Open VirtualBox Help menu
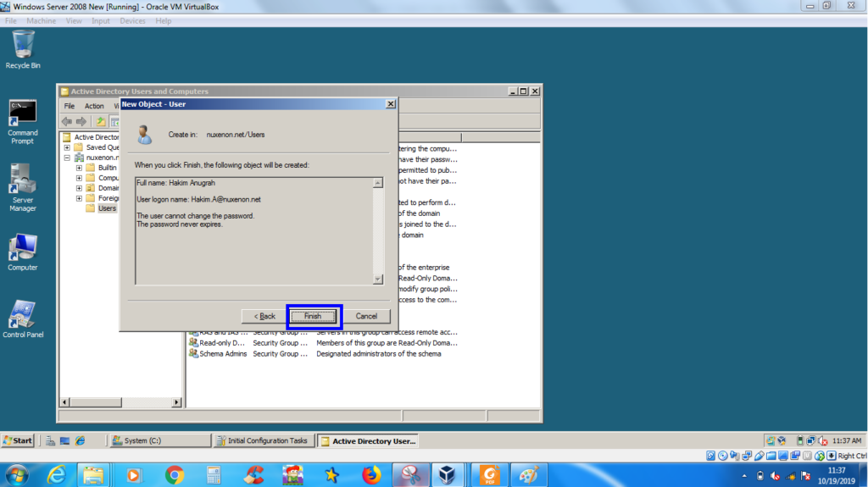The width and height of the screenshot is (868, 487). (x=164, y=21)
